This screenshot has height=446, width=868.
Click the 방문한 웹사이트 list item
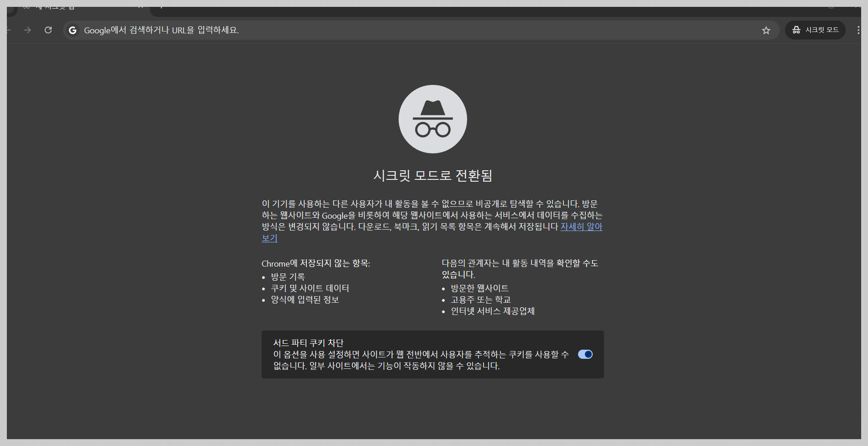pos(479,288)
